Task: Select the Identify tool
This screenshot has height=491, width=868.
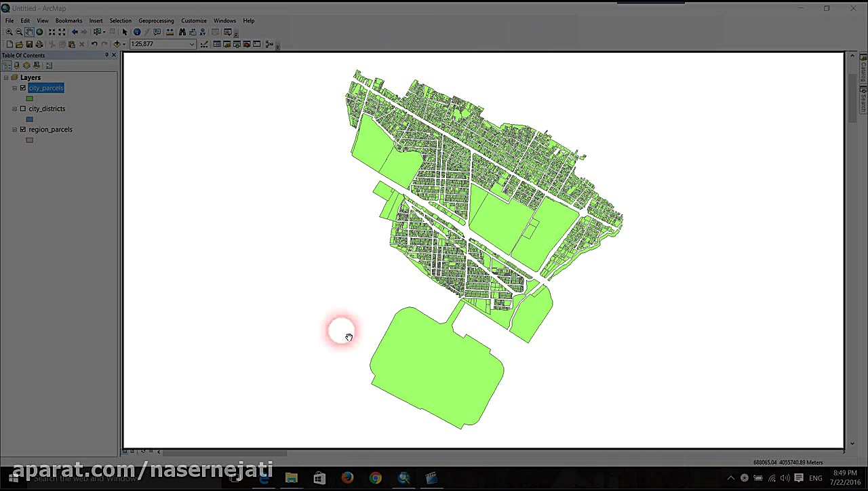Action: [x=137, y=32]
